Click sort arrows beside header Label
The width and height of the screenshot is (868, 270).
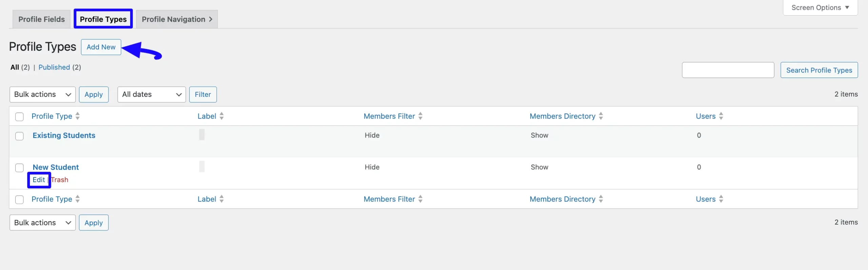[x=222, y=116]
